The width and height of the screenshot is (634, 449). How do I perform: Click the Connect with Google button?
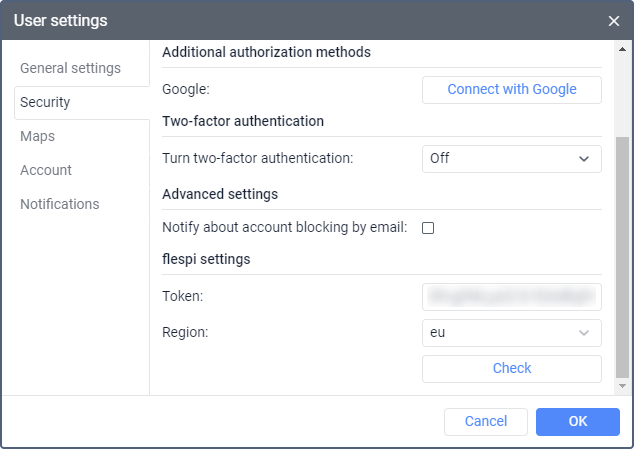[x=512, y=89]
